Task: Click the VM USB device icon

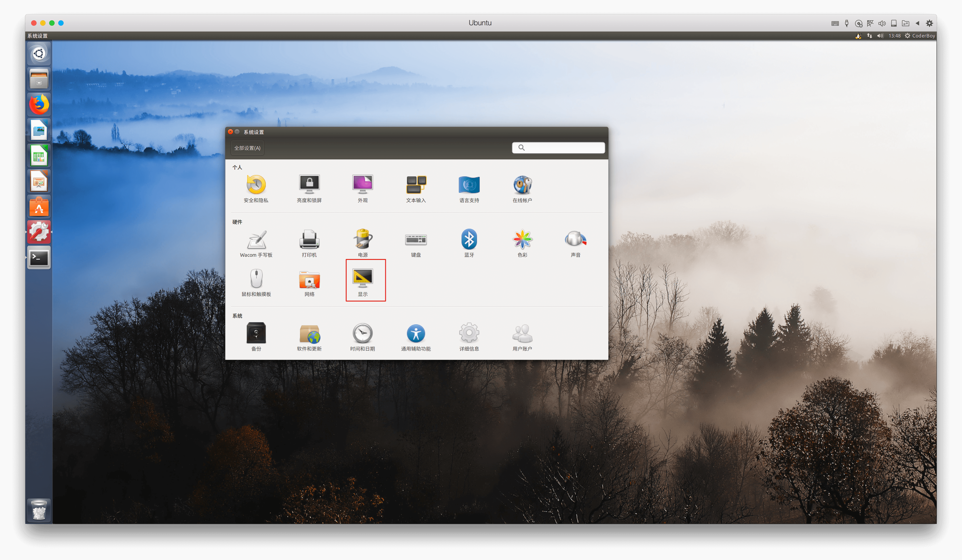Action: tap(846, 23)
